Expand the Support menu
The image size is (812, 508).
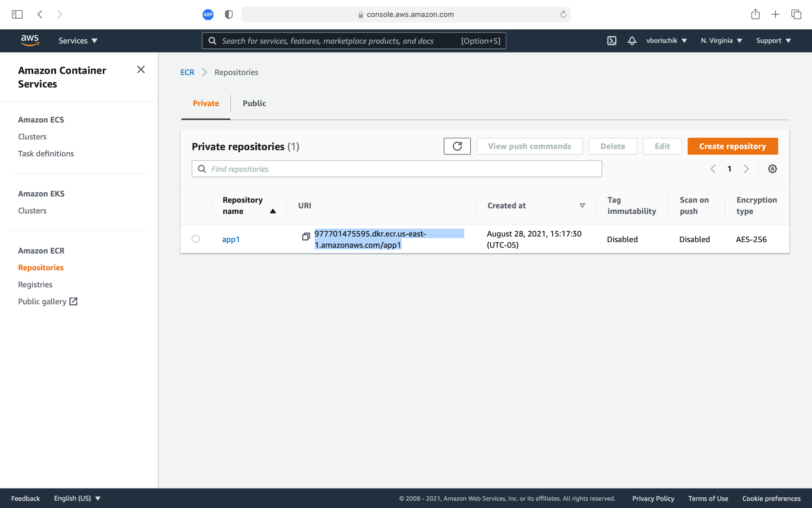tap(773, 40)
